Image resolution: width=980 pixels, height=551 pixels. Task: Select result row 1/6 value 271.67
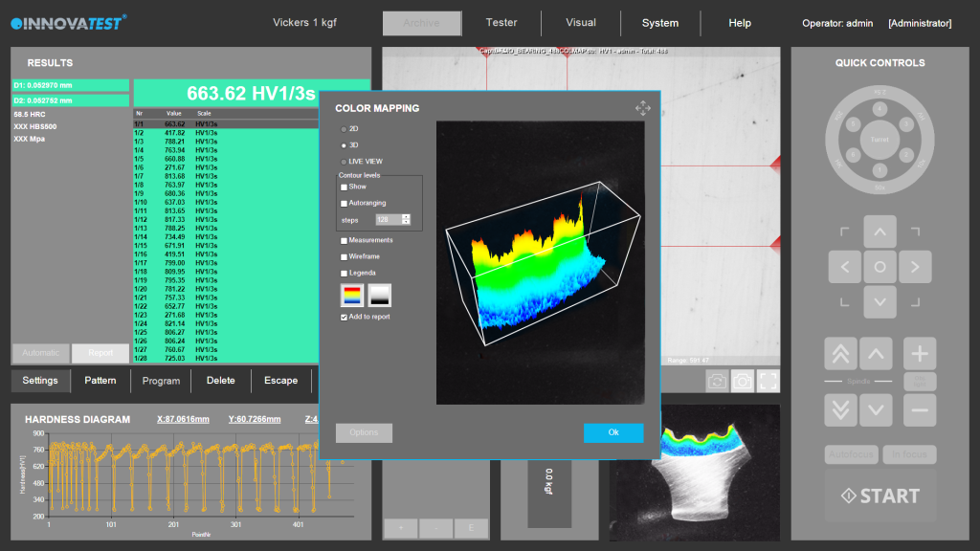pos(226,167)
